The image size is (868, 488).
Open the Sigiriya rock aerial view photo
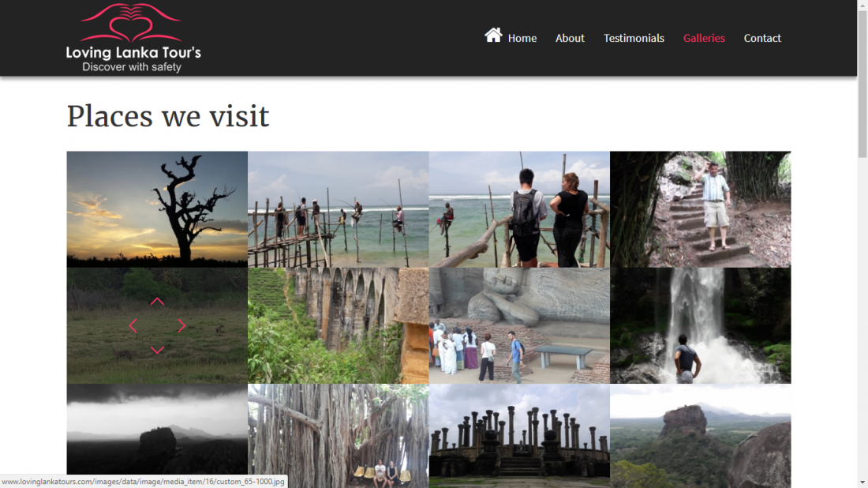click(700, 436)
